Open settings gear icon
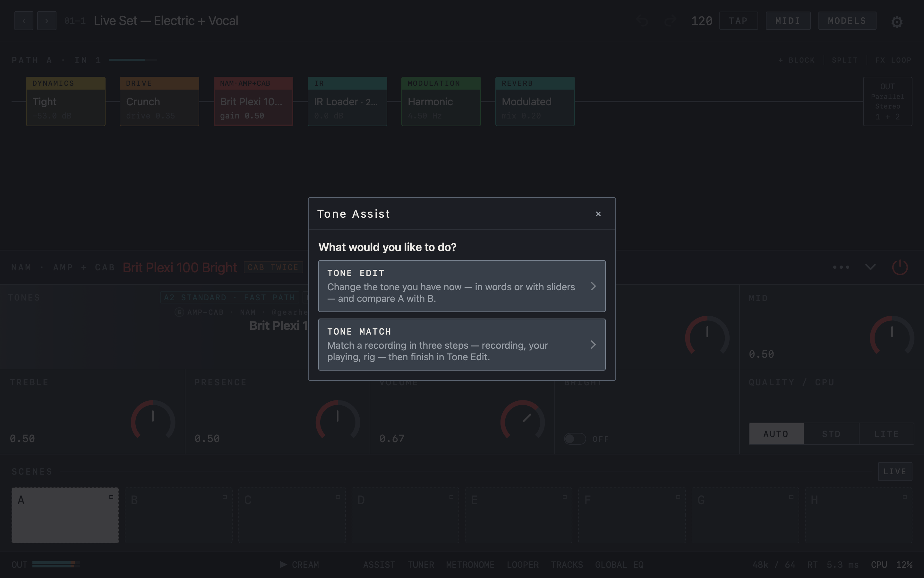Screen dimensions: 924x578 click(x=897, y=22)
